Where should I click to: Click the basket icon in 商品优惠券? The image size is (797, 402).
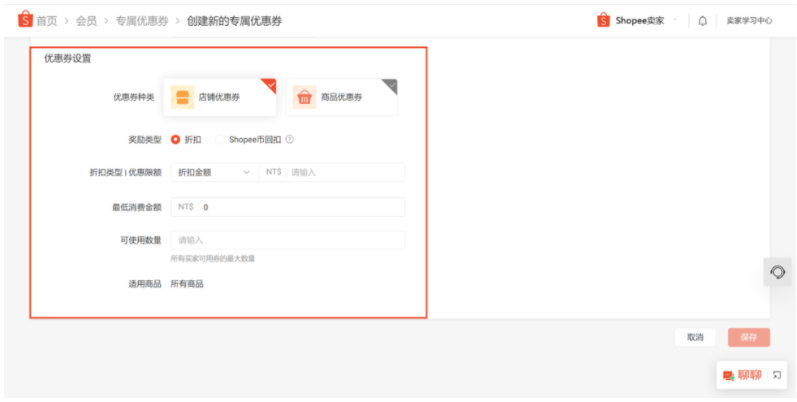pyautogui.click(x=304, y=97)
